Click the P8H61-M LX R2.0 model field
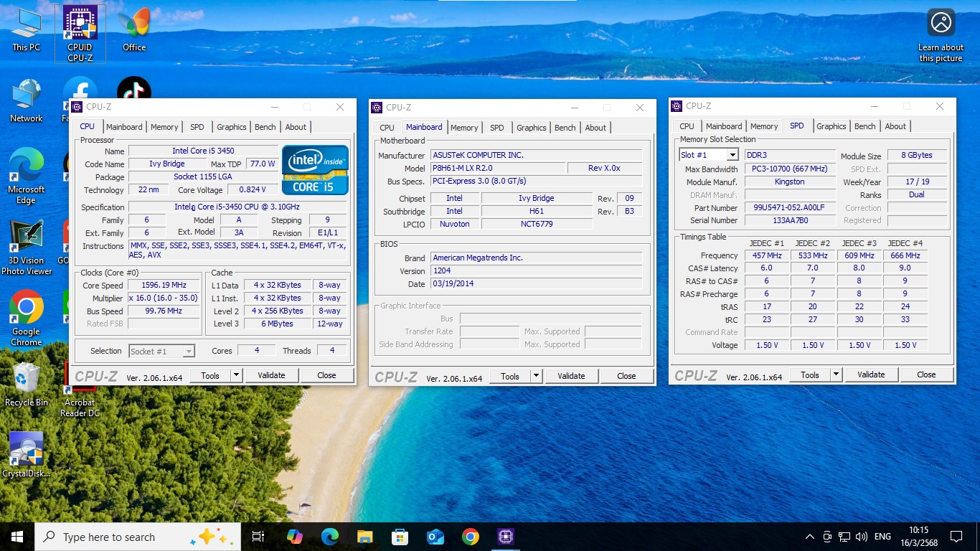This screenshot has width=980, height=551. 497,168
